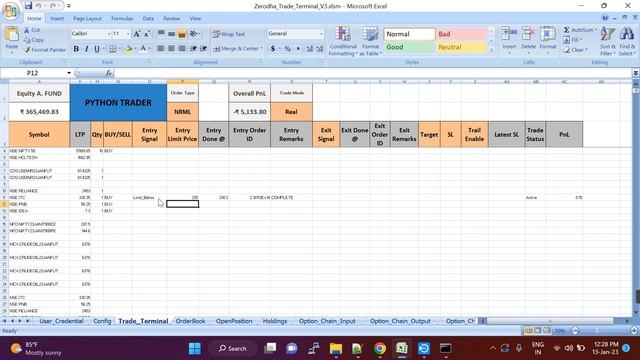The height and width of the screenshot is (360, 640).
Task: Decrease the cell indent
Action: 193,49
